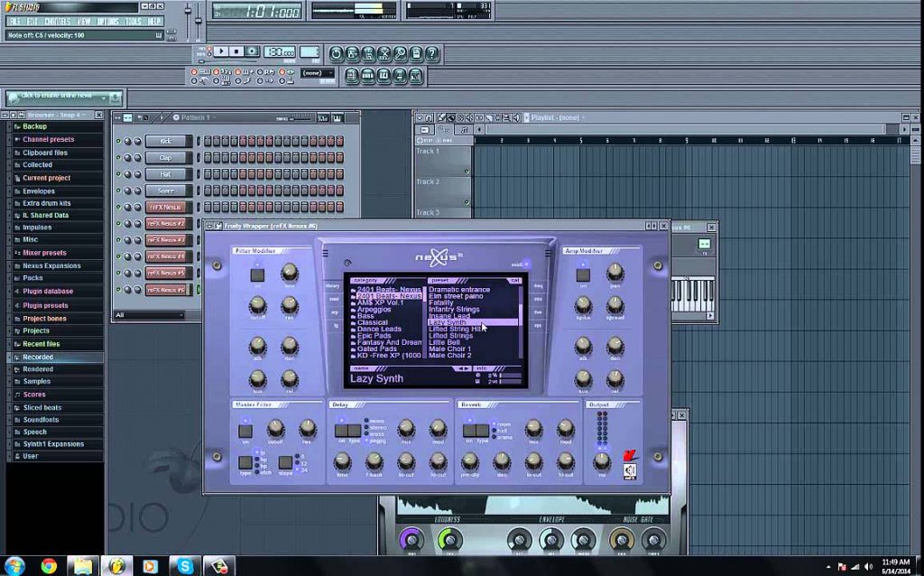924x576 pixels.
Task: Select the Skype icon in taskbar
Action: (x=184, y=566)
